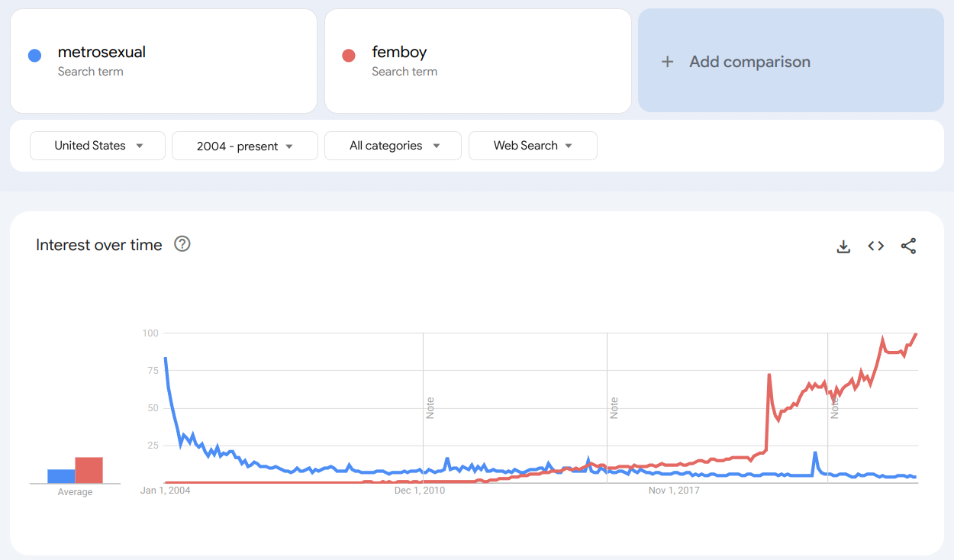Edit the metrosexual search term
This screenshot has width=954, height=560.
point(102,53)
